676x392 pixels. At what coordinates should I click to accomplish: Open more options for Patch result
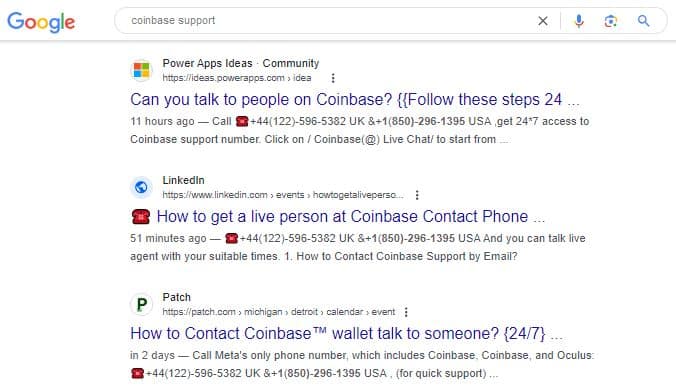(406, 312)
